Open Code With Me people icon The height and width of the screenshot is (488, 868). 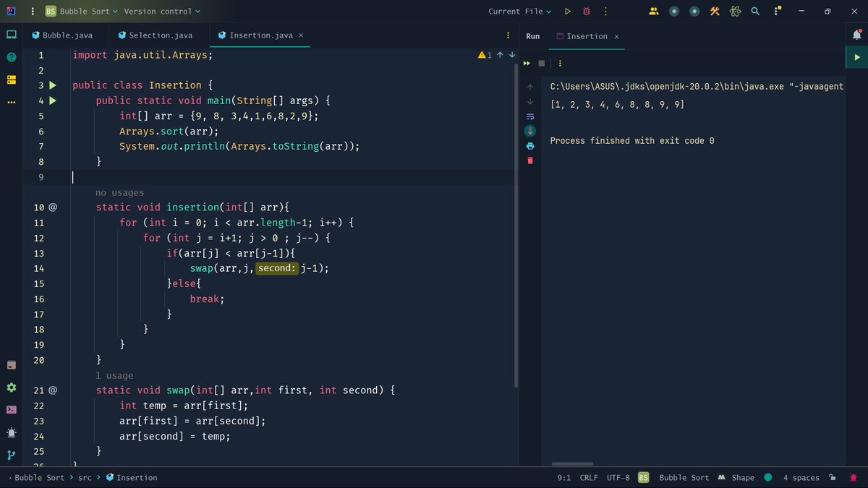tap(654, 11)
